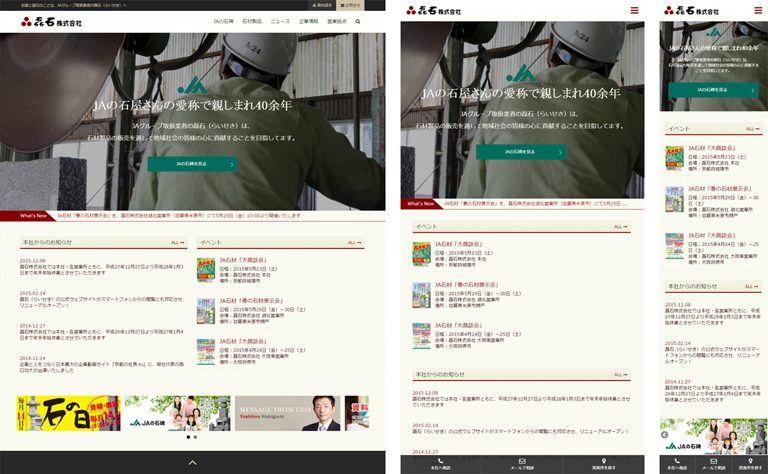The width and height of the screenshot is (768, 474).
Task: Click third event flyer thumbnail in tablet view
Action: coord(421,335)
